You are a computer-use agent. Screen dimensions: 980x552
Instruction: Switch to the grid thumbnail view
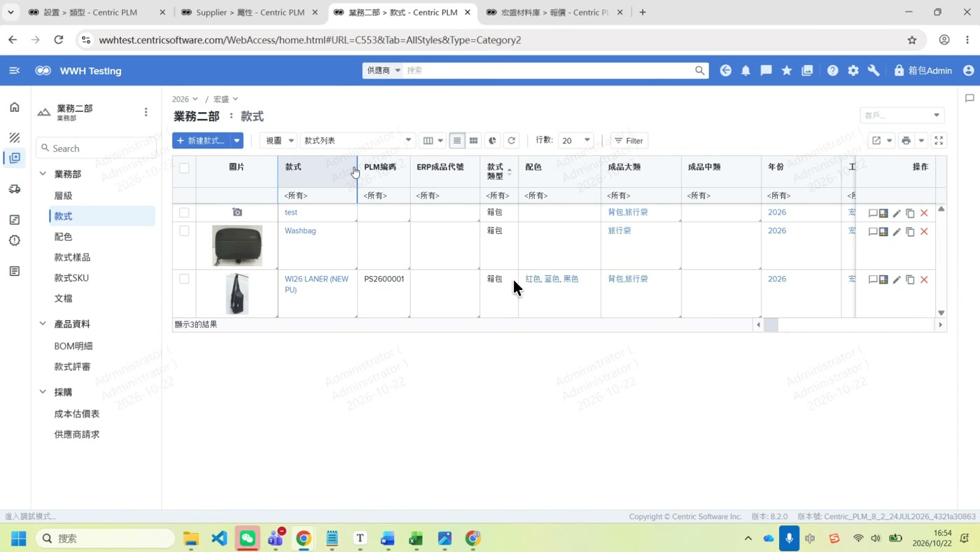(474, 141)
